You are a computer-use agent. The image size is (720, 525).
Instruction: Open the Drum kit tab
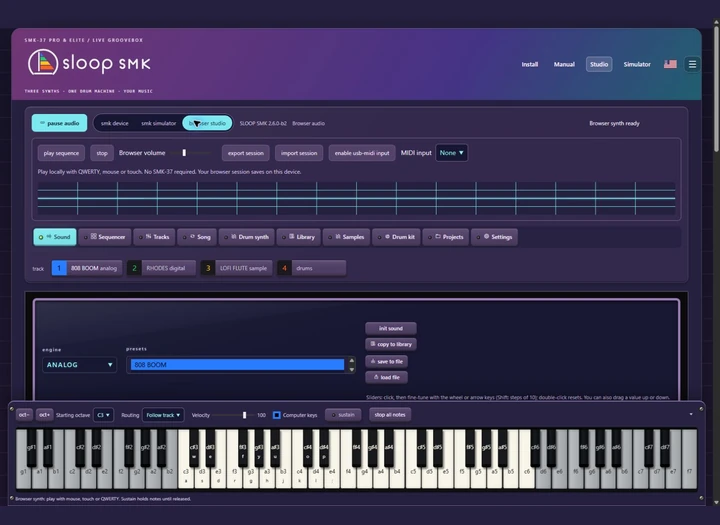pos(396,237)
